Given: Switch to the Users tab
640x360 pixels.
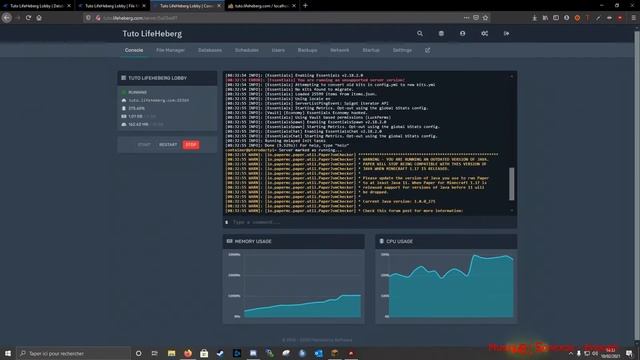Looking at the screenshot, I should (278, 50).
